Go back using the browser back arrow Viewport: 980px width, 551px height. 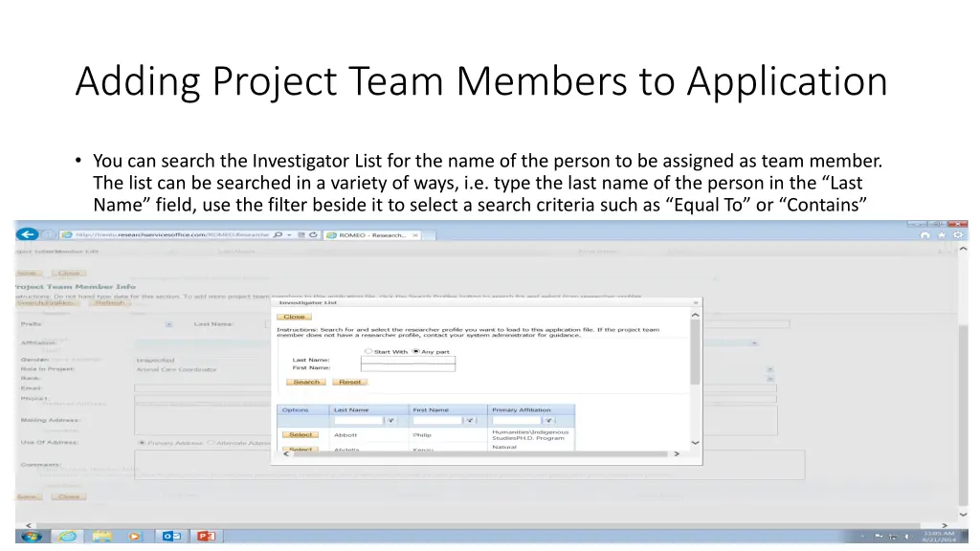(28, 234)
